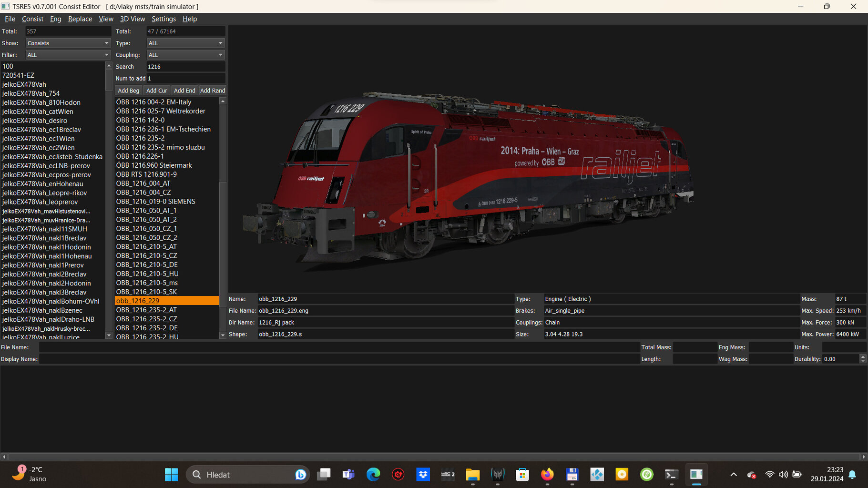Open Bing Chat icon in search box
Viewport: 868px width, 488px height.
coord(300,475)
